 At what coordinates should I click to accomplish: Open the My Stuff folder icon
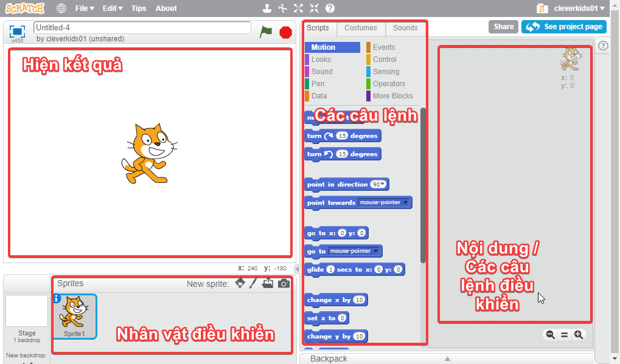(542, 9)
